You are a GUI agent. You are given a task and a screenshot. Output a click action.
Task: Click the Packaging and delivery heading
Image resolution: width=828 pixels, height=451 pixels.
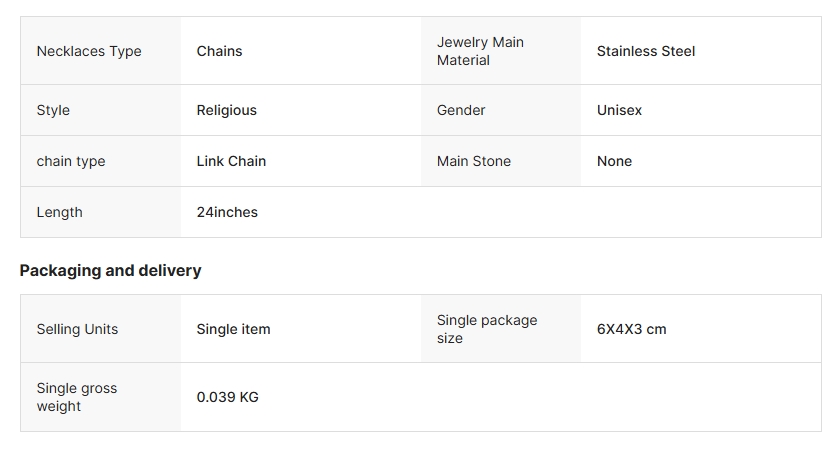pyautogui.click(x=110, y=270)
